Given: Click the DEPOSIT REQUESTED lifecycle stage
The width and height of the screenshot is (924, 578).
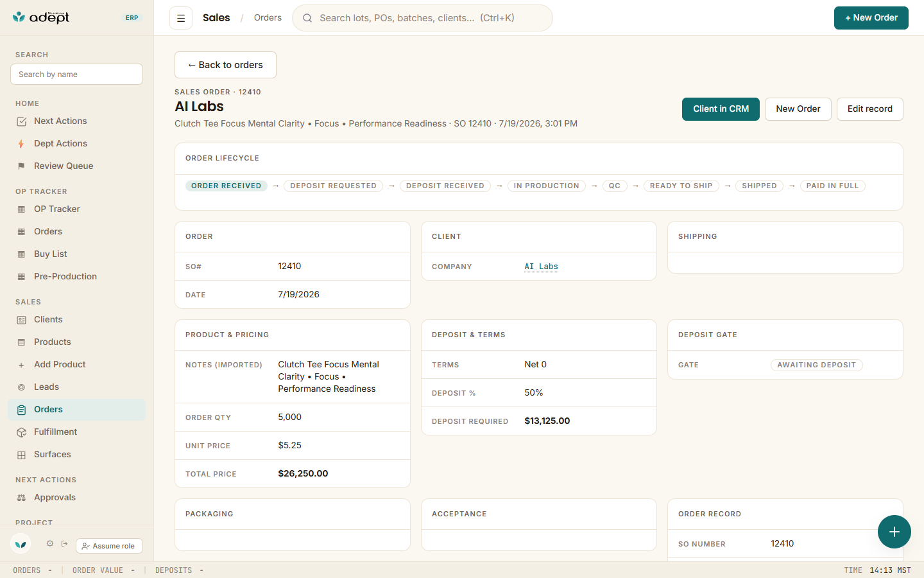Looking at the screenshot, I should click(333, 186).
